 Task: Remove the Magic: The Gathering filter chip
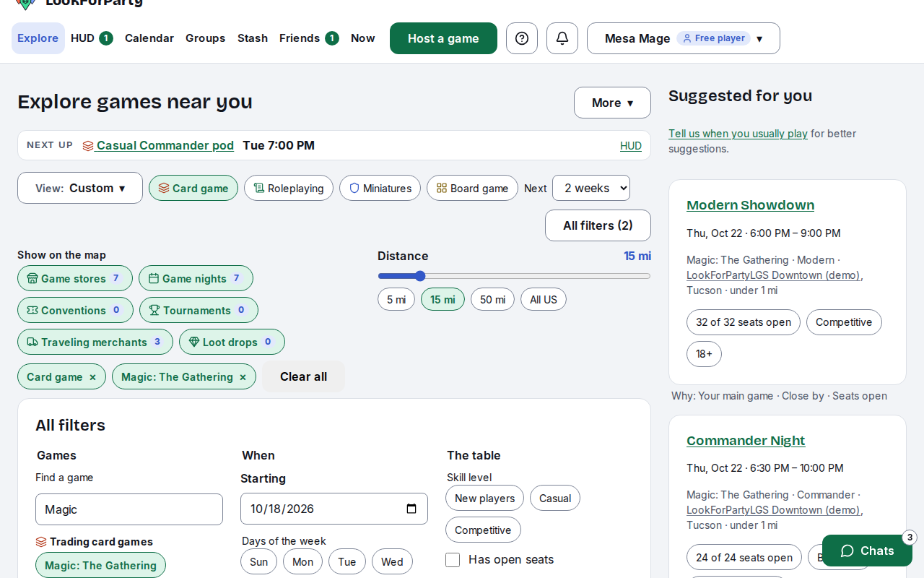click(x=243, y=377)
